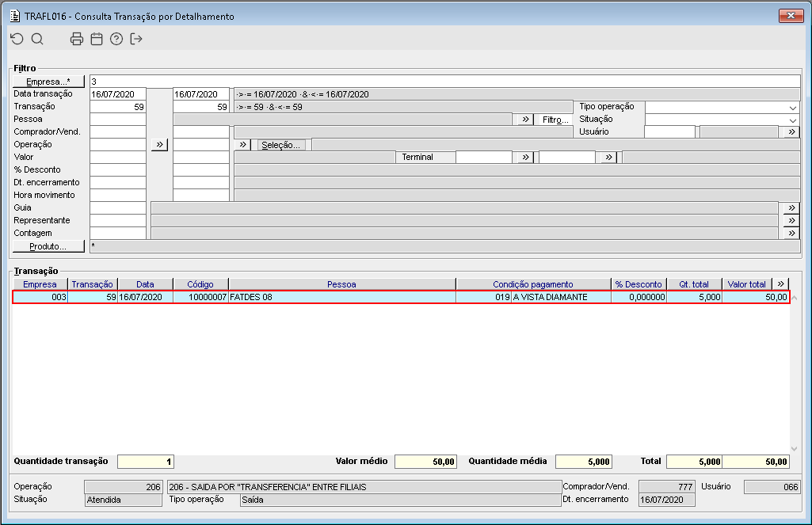Click the Condição pagamento column header
812x525 pixels.
click(x=533, y=284)
